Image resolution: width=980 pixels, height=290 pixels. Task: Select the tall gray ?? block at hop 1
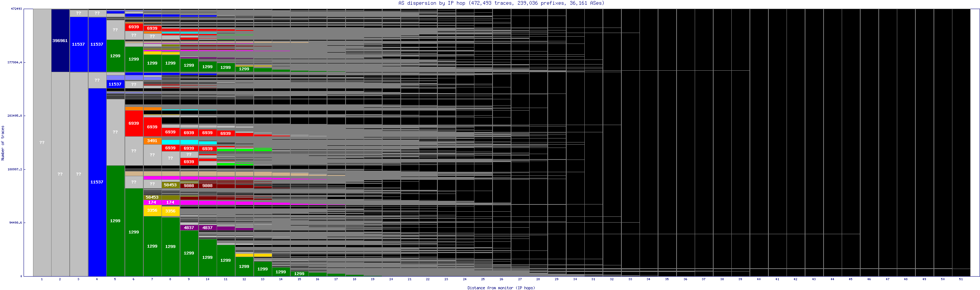42,142
